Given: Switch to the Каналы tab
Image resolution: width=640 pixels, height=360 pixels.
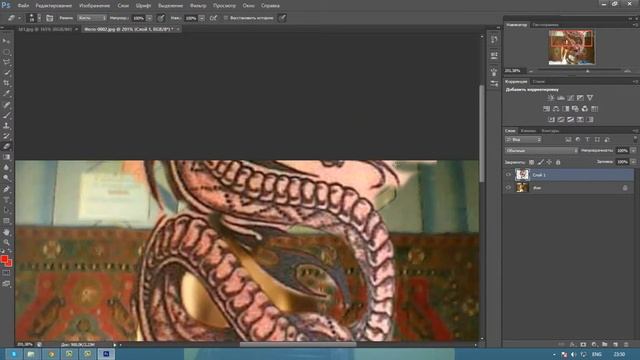Looking at the screenshot, I should tap(528, 131).
